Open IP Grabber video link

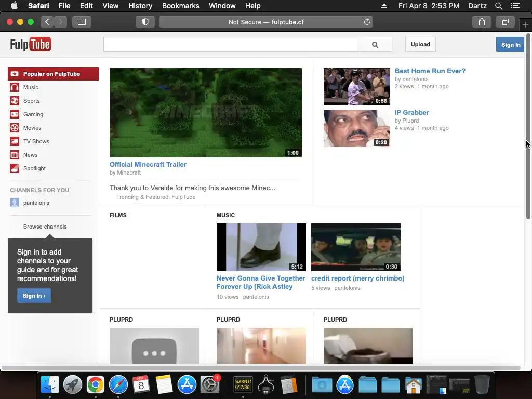click(x=411, y=113)
